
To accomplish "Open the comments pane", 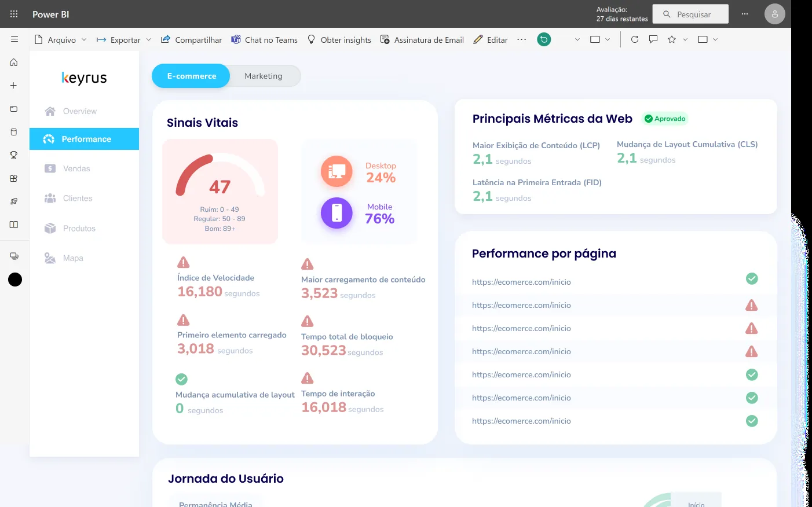I will [x=653, y=39].
